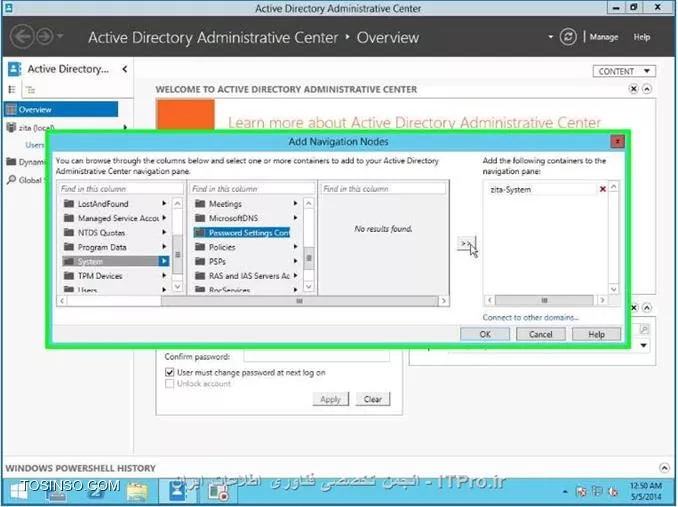Click selected containers list scroll right arrow
Screen dimensions: 678x507
click(603, 300)
